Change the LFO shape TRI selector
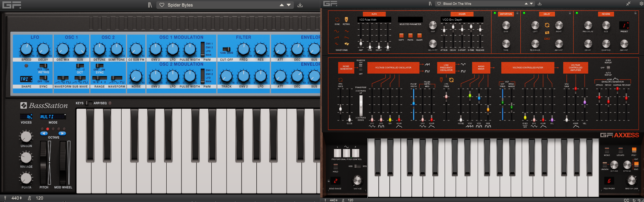644x202 pixels. click(26, 79)
